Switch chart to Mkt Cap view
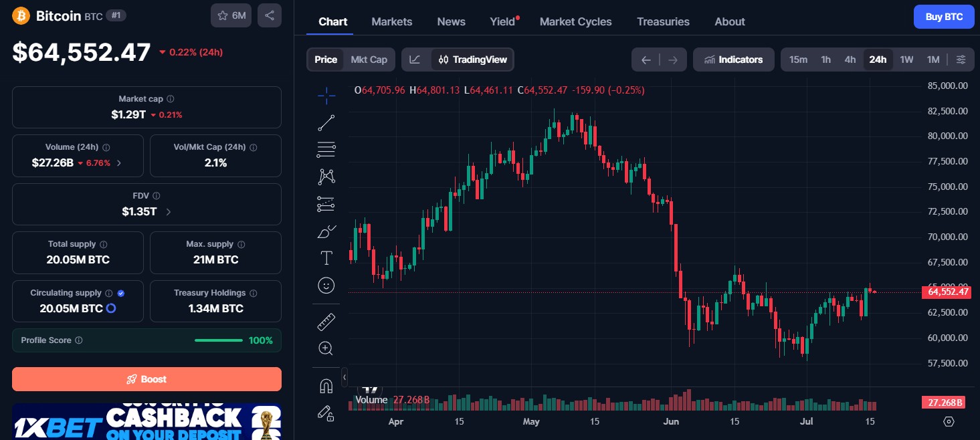The height and width of the screenshot is (440, 980). point(369,60)
